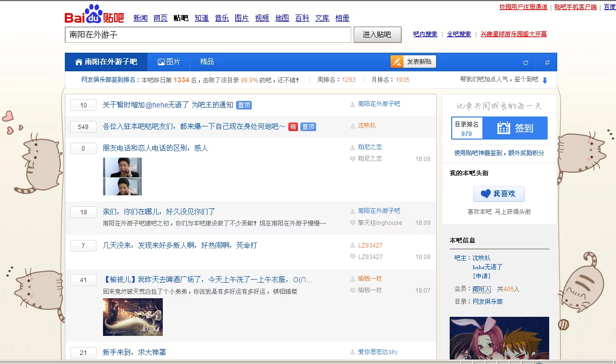Click the phone call photo thumbnail
616x364 pixels.
pos(122,176)
